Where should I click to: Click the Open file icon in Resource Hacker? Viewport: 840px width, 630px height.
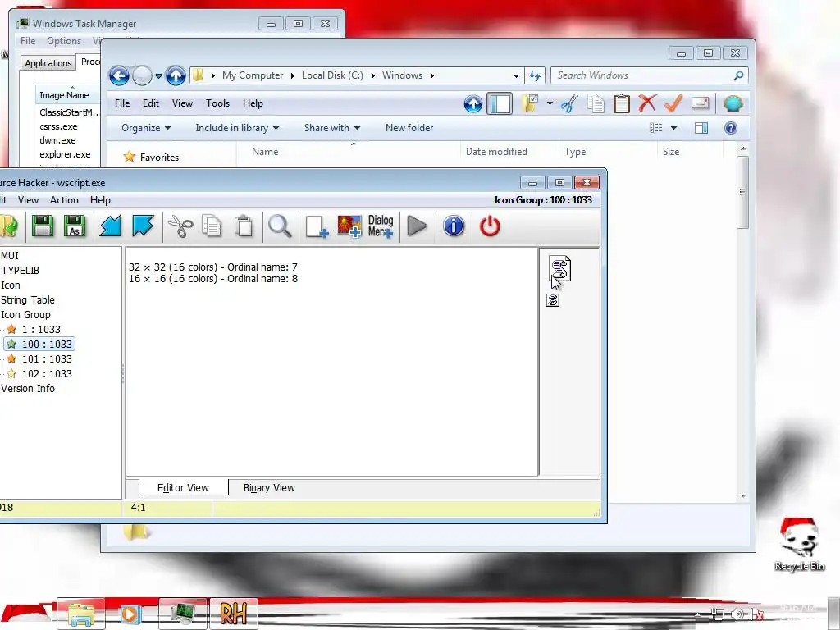pos(9,226)
